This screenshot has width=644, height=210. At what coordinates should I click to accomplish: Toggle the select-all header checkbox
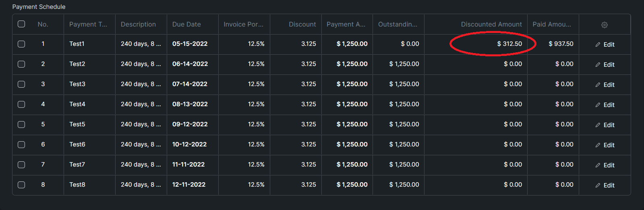(21, 24)
